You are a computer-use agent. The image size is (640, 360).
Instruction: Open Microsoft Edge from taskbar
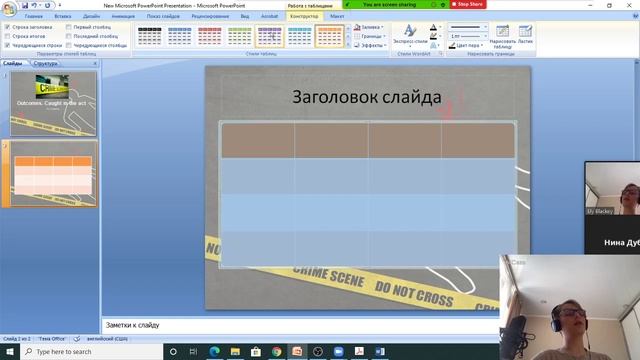[x=214, y=351]
